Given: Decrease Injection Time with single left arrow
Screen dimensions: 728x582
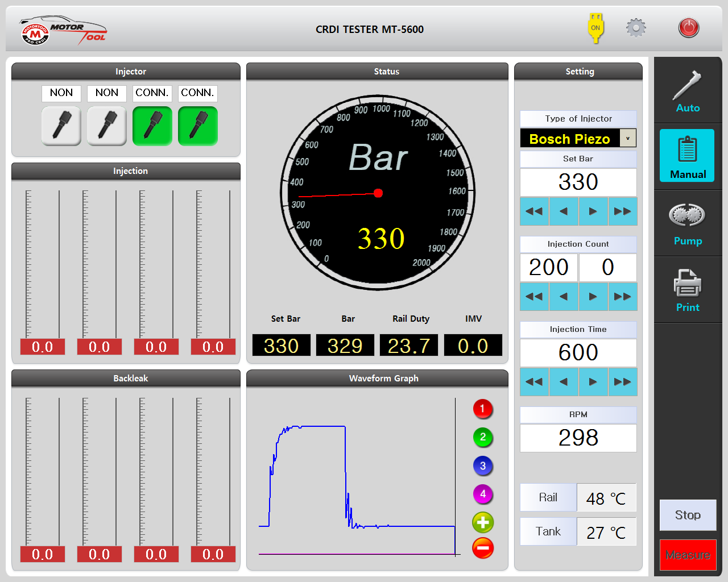Looking at the screenshot, I should click(x=564, y=382).
